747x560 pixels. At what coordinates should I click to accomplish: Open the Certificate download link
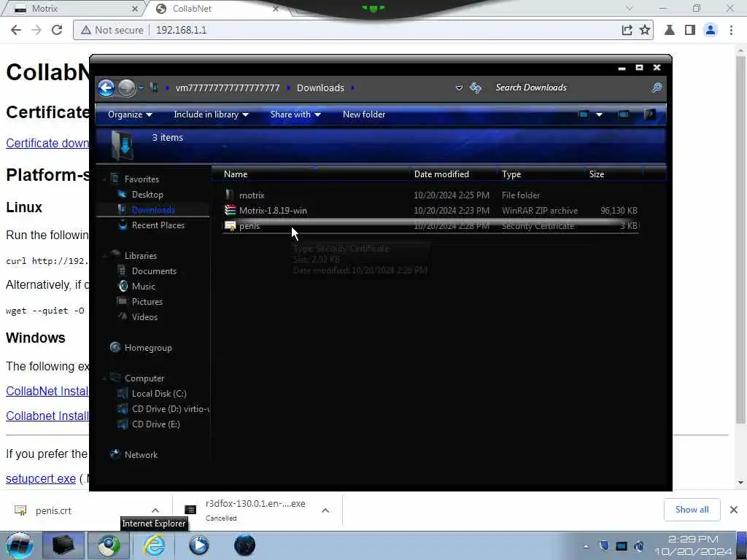[47, 143]
